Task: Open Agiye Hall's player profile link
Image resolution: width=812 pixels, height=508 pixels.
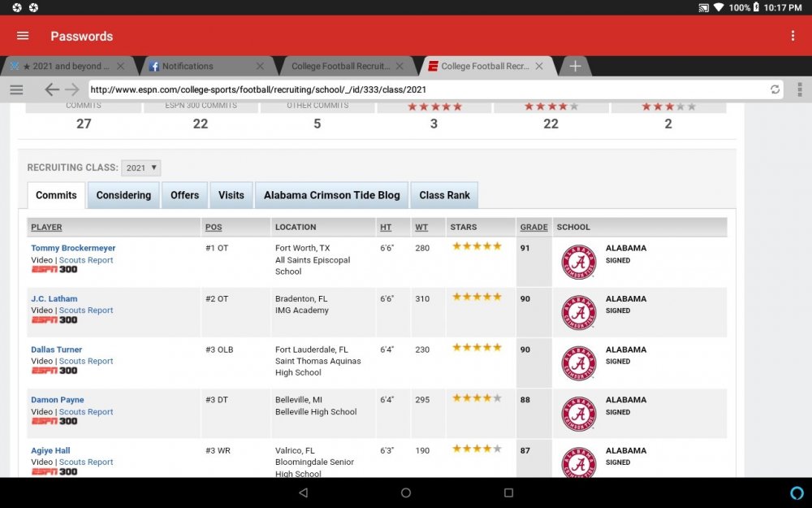Action: pos(50,451)
